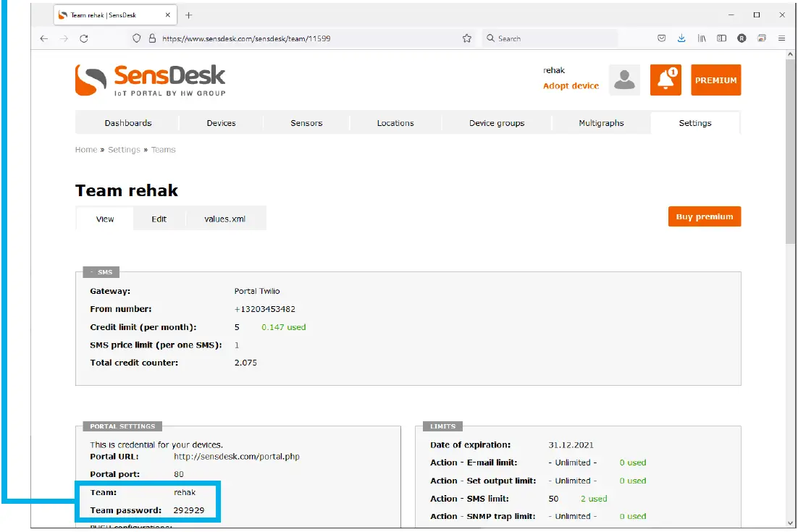
Task: Click the scrollbar down arrow
Action: click(790, 523)
